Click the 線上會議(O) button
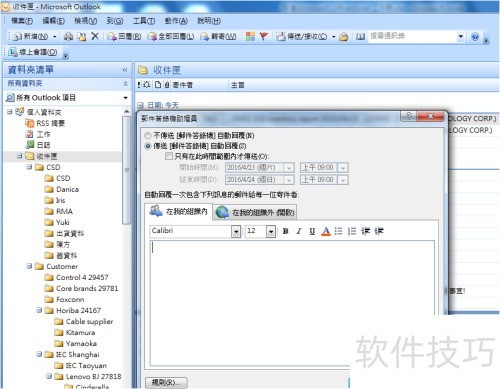 tap(33, 52)
